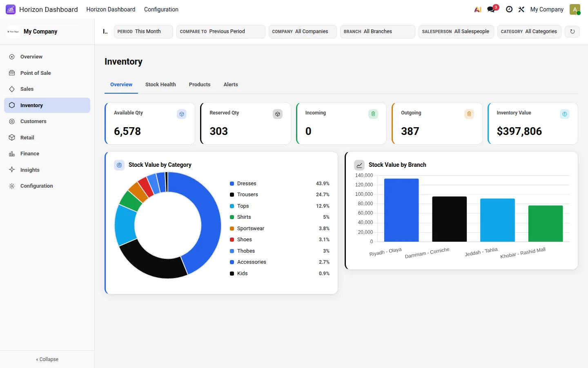This screenshot has height=368, width=588.
Task: Click the My Company logo in sidebar
Action: click(x=13, y=31)
